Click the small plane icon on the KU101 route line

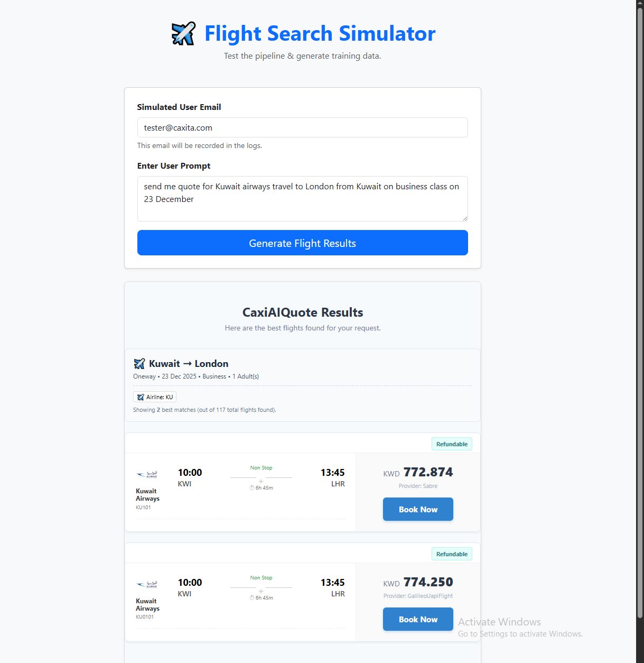click(x=261, y=481)
